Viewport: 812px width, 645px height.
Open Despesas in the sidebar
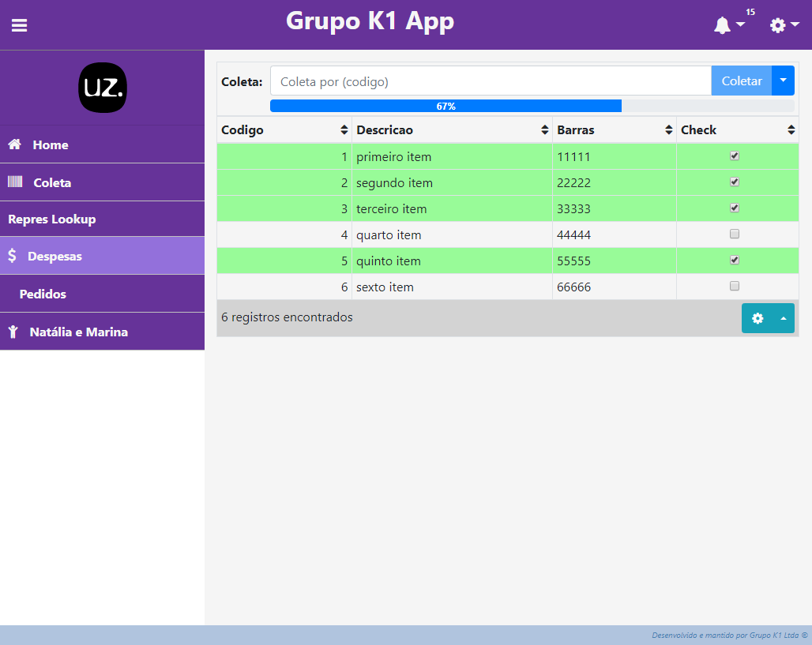tap(102, 256)
